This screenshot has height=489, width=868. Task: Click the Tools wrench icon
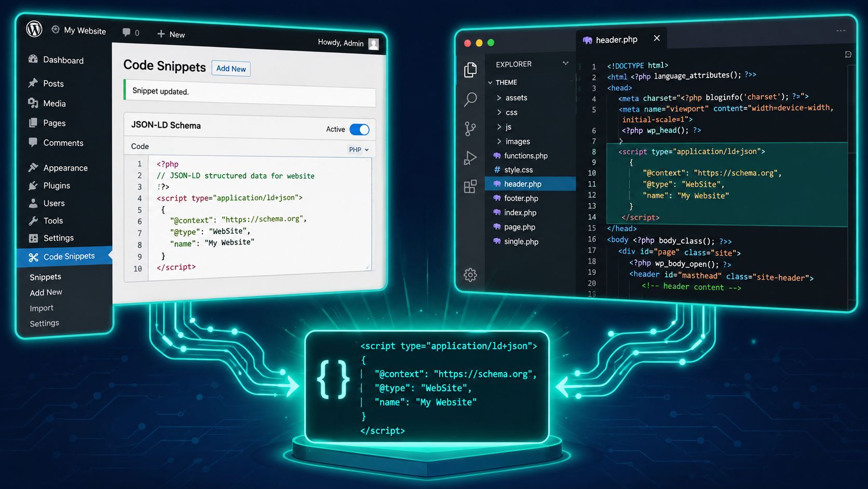click(x=33, y=221)
